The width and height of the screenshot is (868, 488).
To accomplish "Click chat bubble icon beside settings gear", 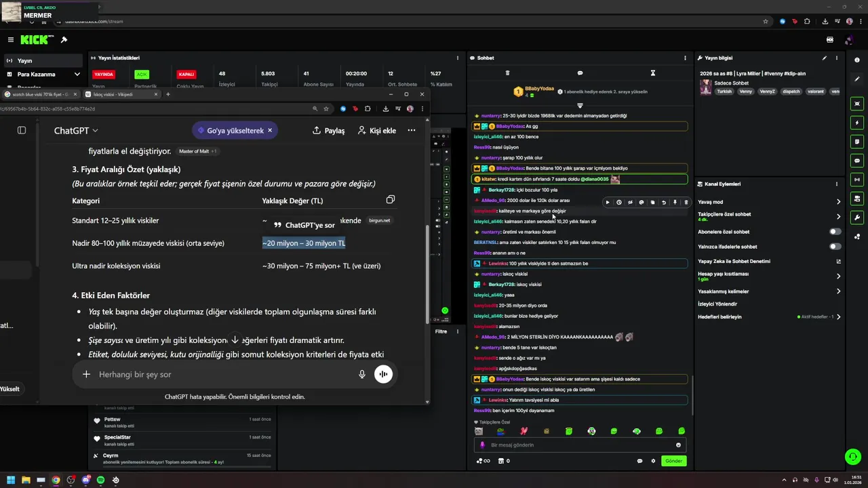I will tap(639, 461).
